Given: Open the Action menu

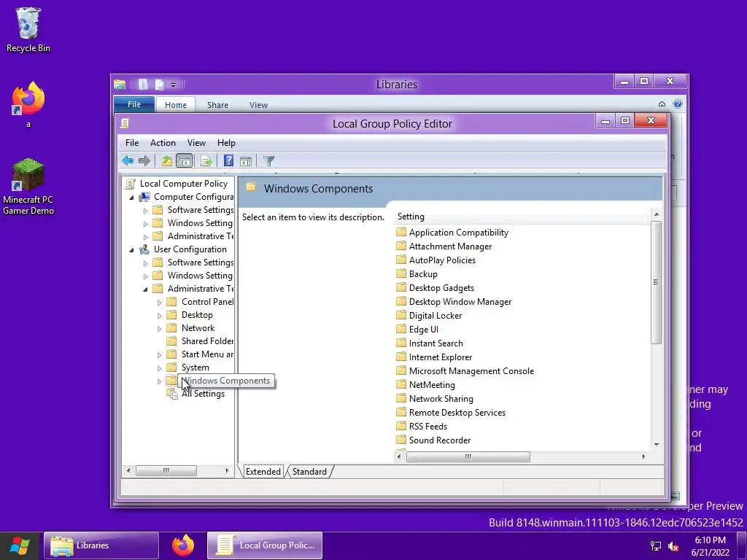Looking at the screenshot, I should pyautogui.click(x=163, y=143).
